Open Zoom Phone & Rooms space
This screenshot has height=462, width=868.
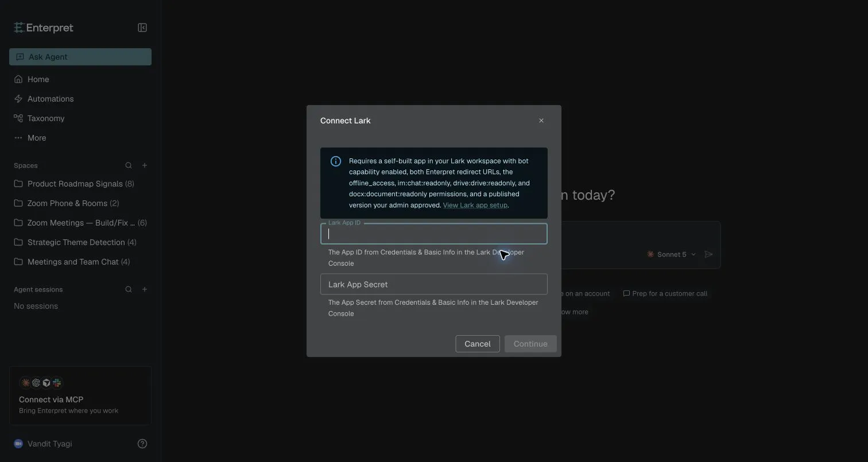[x=80, y=203]
